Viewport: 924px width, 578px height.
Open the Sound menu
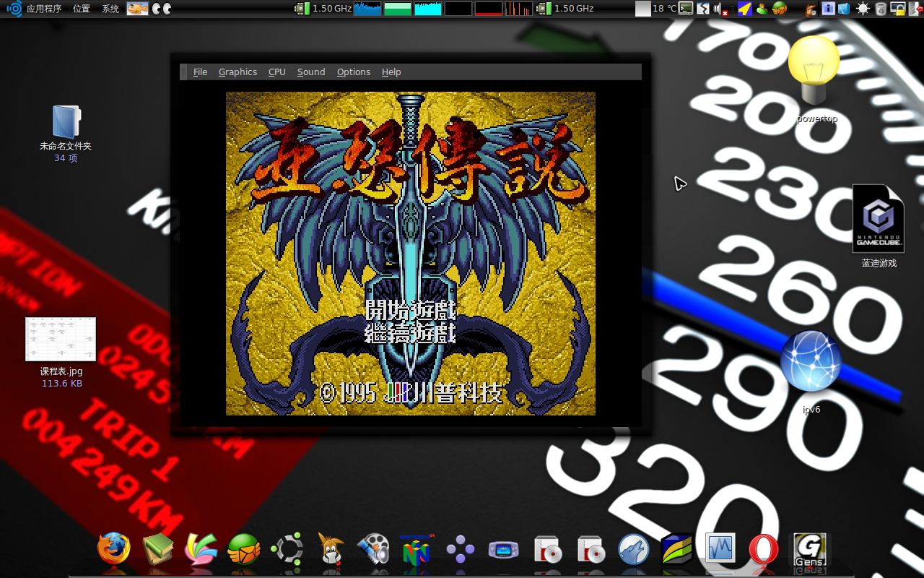pos(311,72)
